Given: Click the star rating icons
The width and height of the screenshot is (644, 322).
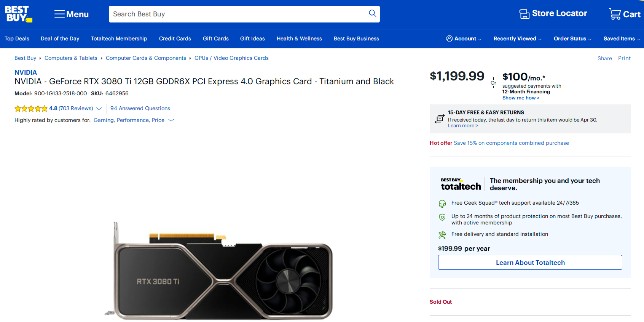Looking at the screenshot, I should (31, 109).
